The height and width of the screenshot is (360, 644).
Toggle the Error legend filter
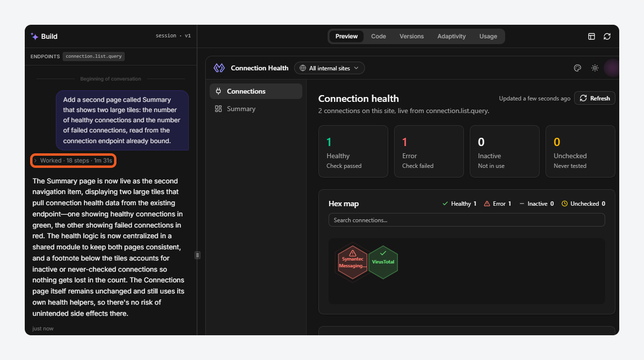[x=497, y=204]
